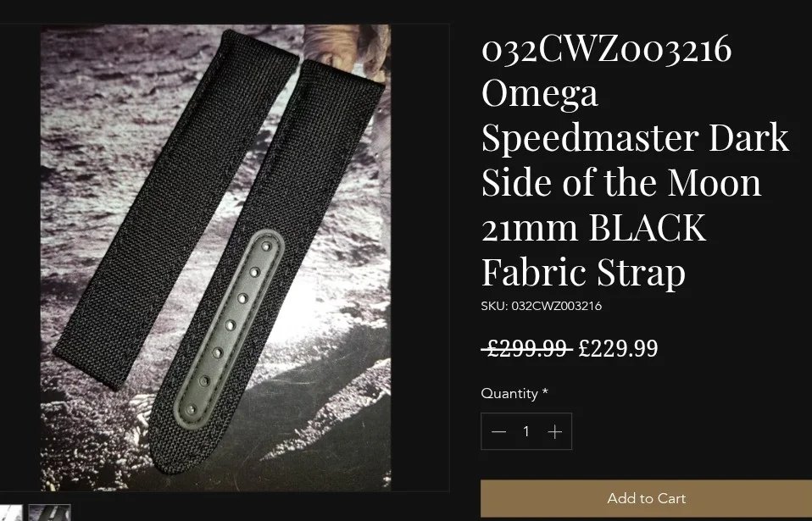Click the plus icon to increase quantity
The image size is (812, 521).
[554, 431]
